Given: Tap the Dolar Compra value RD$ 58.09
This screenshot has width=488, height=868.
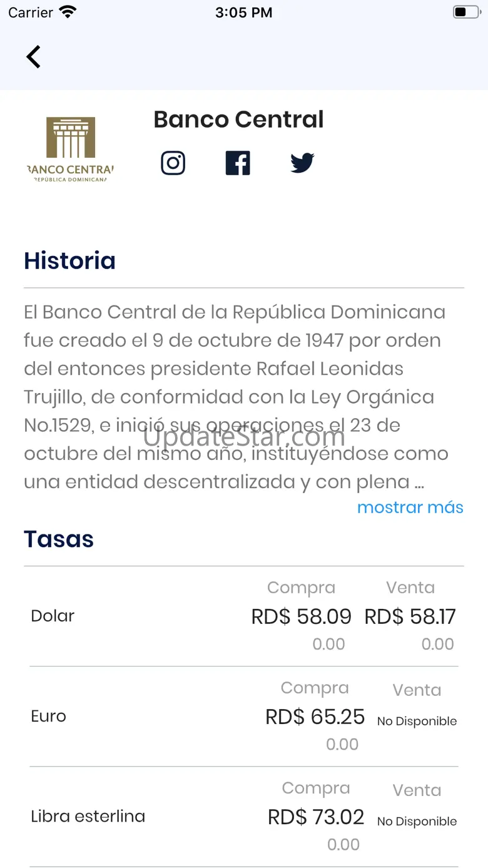Looking at the screenshot, I should click(301, 616).
